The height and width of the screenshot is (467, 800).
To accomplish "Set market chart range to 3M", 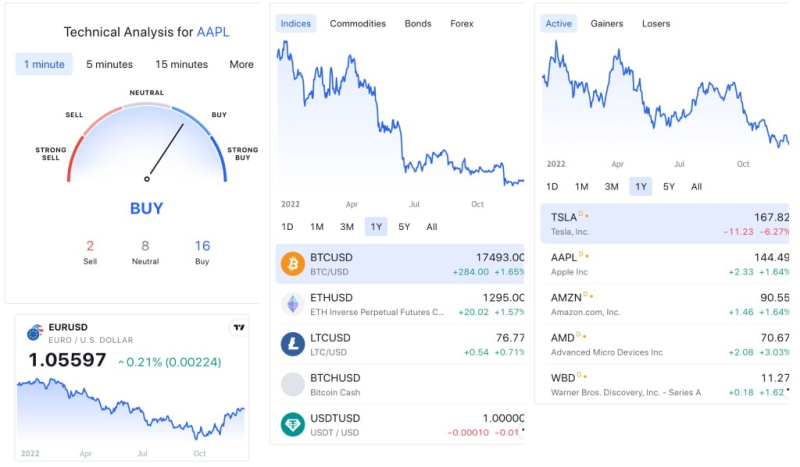I will [x=347, y=227].
